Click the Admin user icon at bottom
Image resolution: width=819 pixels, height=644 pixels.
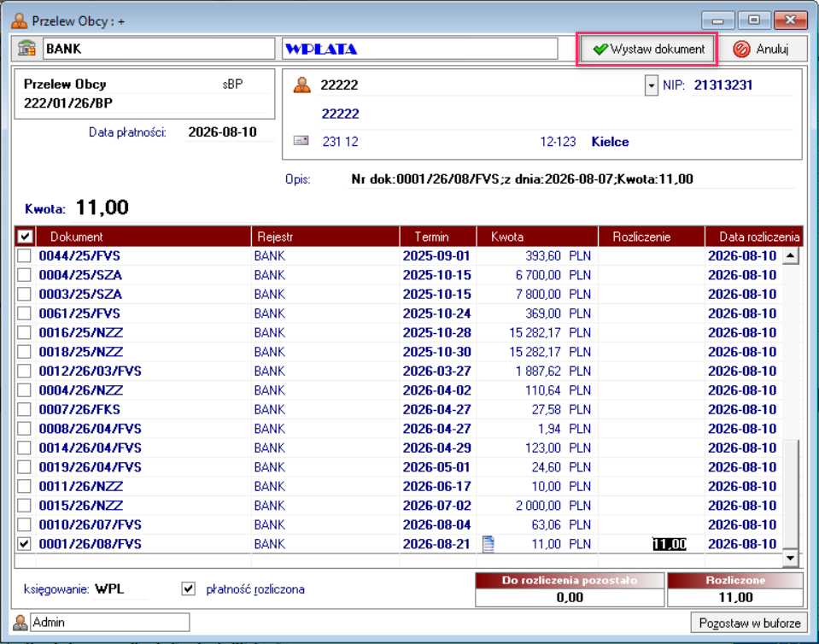20,622
